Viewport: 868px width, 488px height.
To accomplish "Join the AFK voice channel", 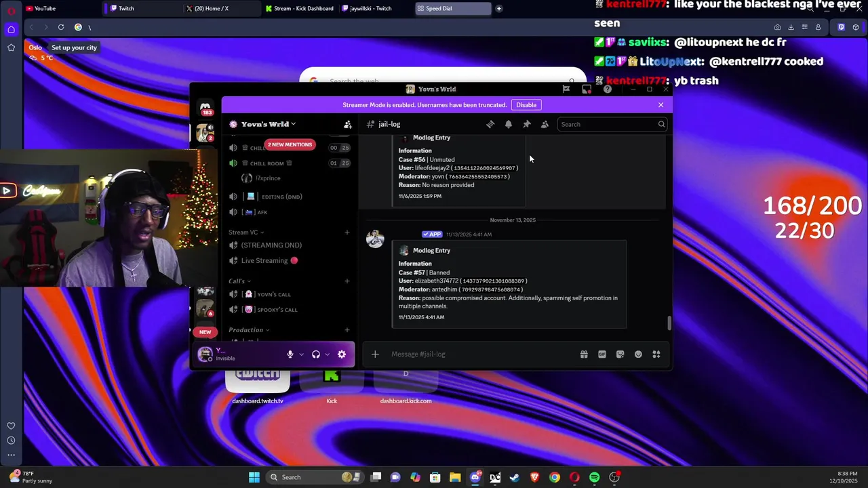I will [x=290, y=212].
